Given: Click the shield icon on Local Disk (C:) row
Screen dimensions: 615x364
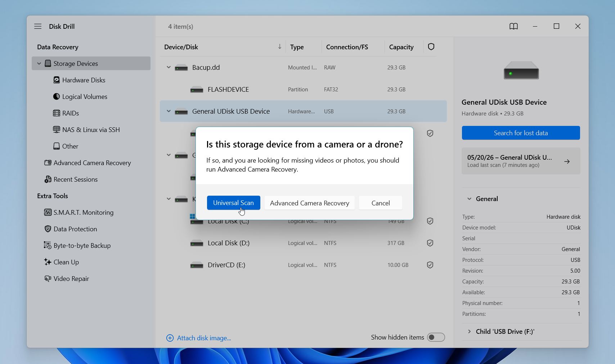Looking at the screenshot, I should pos(430,221).
